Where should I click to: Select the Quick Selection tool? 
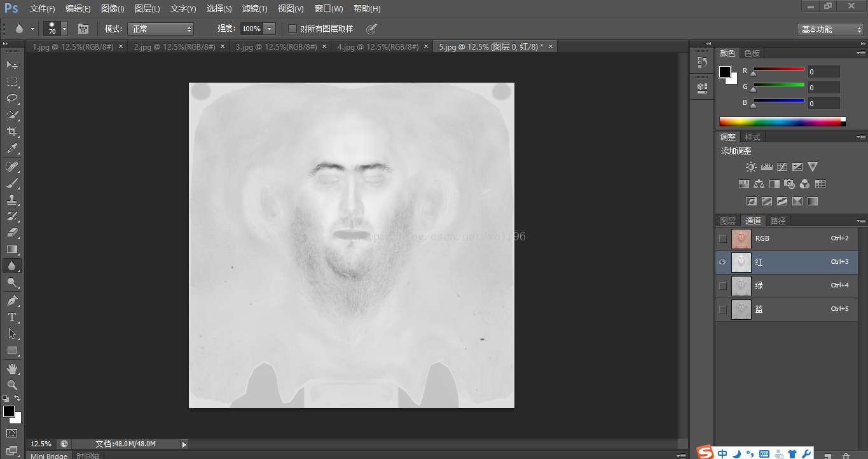[12, 115]
